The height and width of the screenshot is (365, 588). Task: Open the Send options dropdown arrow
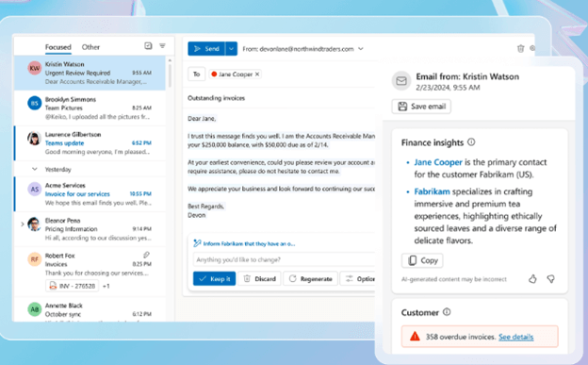coord(232,49)
